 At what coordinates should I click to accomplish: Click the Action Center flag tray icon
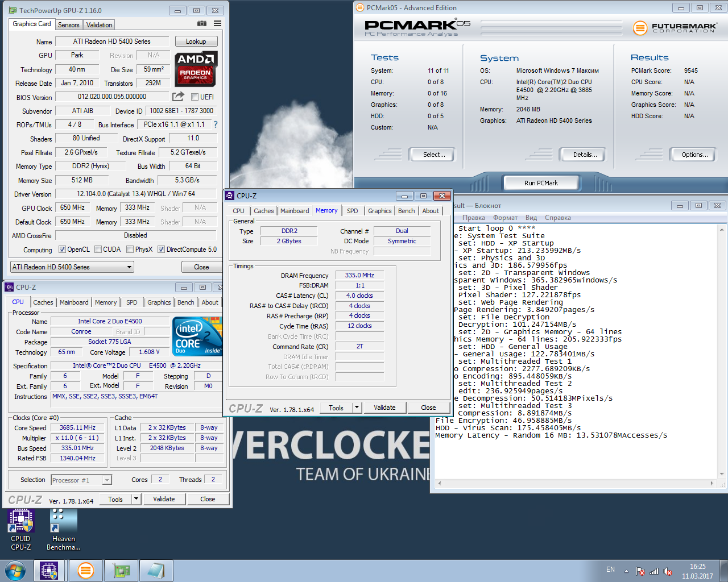tap(640, 571)
